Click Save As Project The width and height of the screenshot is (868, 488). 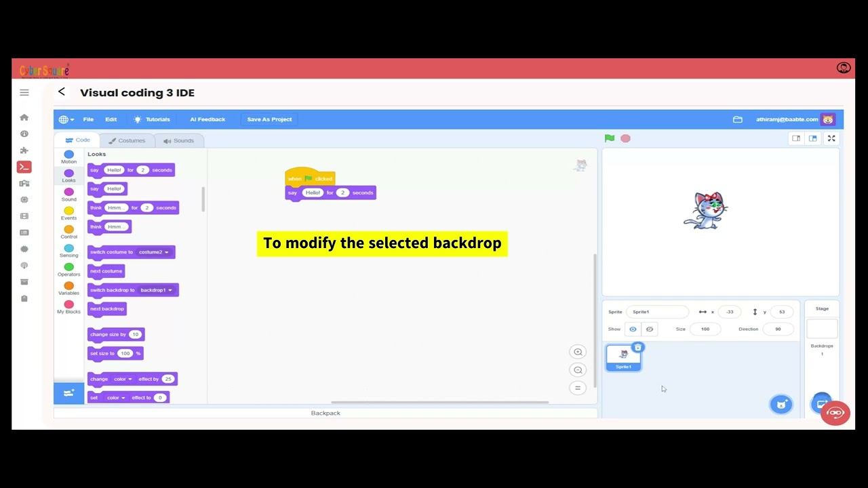click(269, 119)
